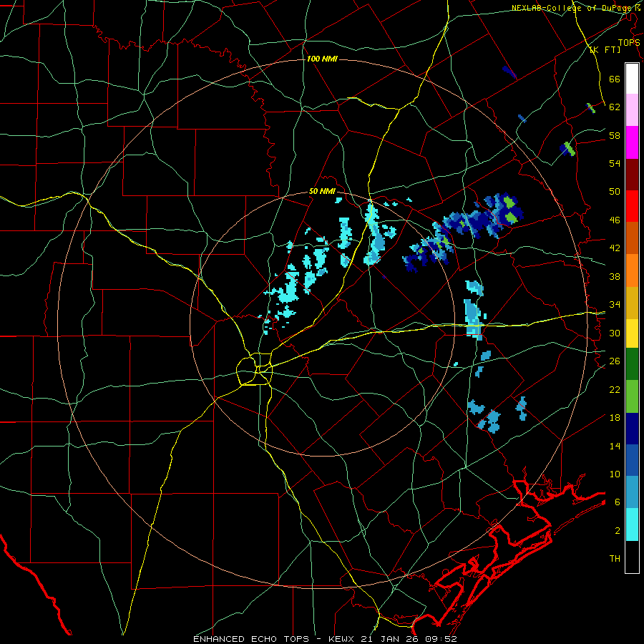644x644 pixels.
Task: Click the light green 18-22 kft swatch
Action: coord(632,396)
